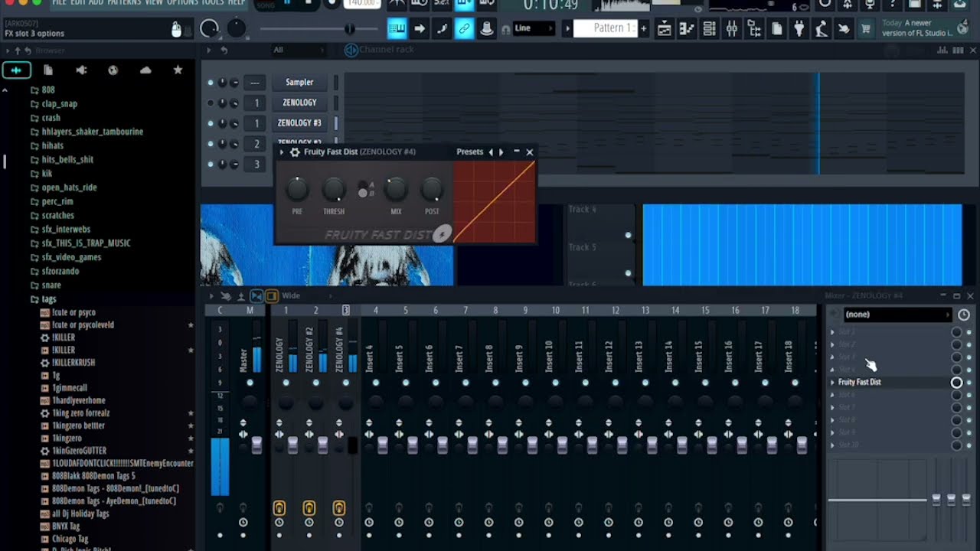980x551 pixels.
Task: Toggle mute LED on Master mixer track
Action: [250, 383]
